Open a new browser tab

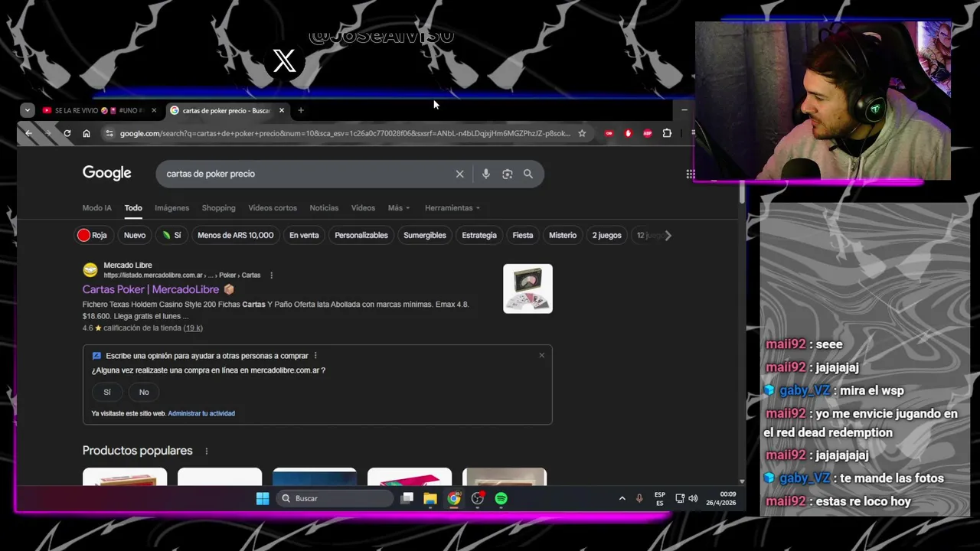click(301, 110)
